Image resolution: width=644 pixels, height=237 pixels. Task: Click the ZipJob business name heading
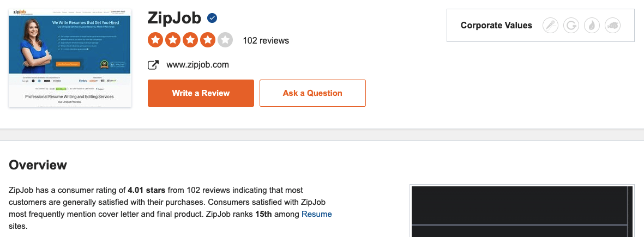174,18
